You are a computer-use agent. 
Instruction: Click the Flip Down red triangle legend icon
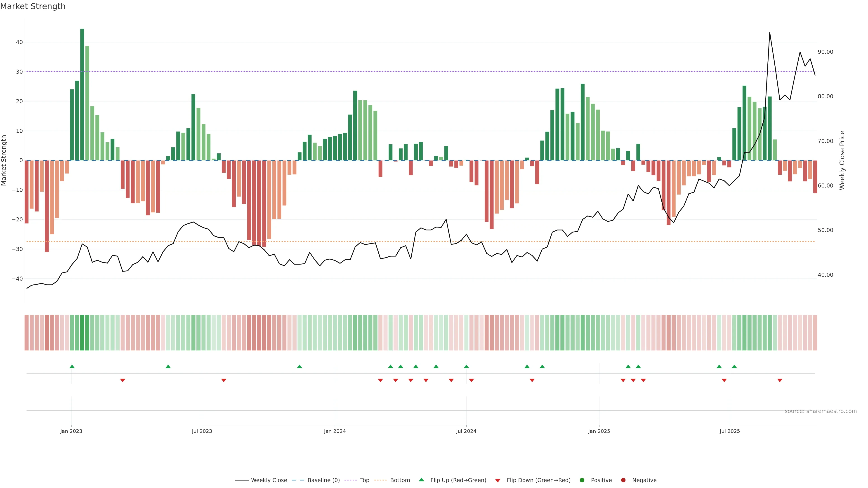coord(498,481)
